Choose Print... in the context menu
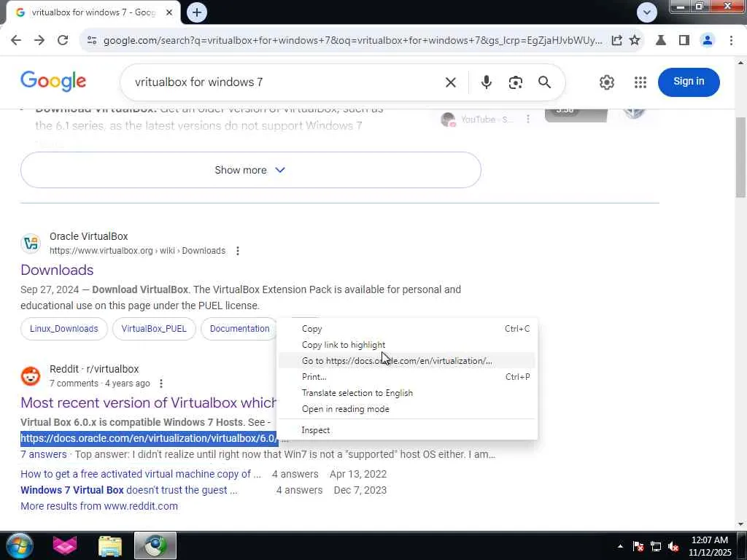 [407, 377]
